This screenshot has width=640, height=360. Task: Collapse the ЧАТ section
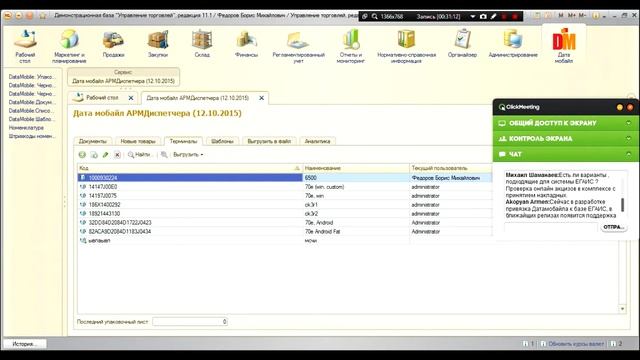pos(566,154)
